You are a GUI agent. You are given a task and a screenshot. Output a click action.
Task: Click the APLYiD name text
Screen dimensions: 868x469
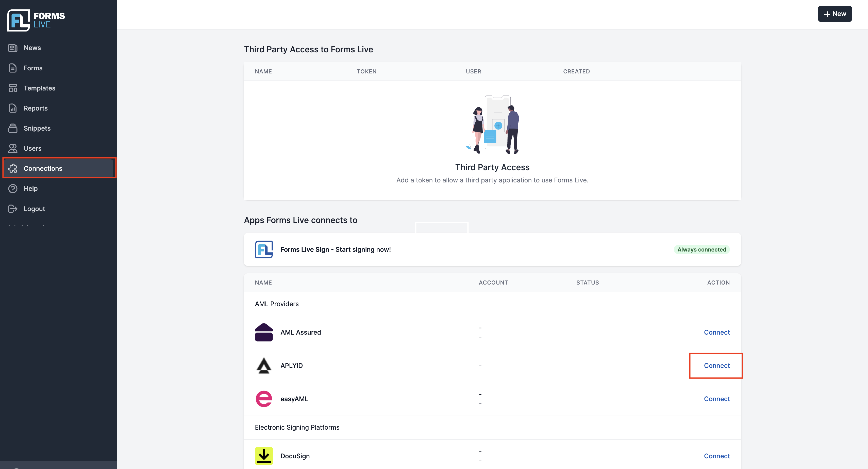(x=291, y=366)
